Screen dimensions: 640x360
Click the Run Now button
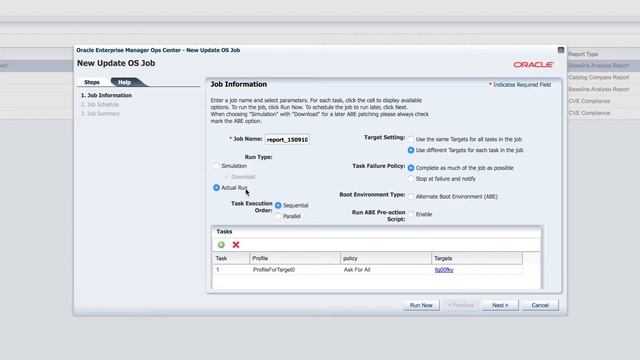421,305
